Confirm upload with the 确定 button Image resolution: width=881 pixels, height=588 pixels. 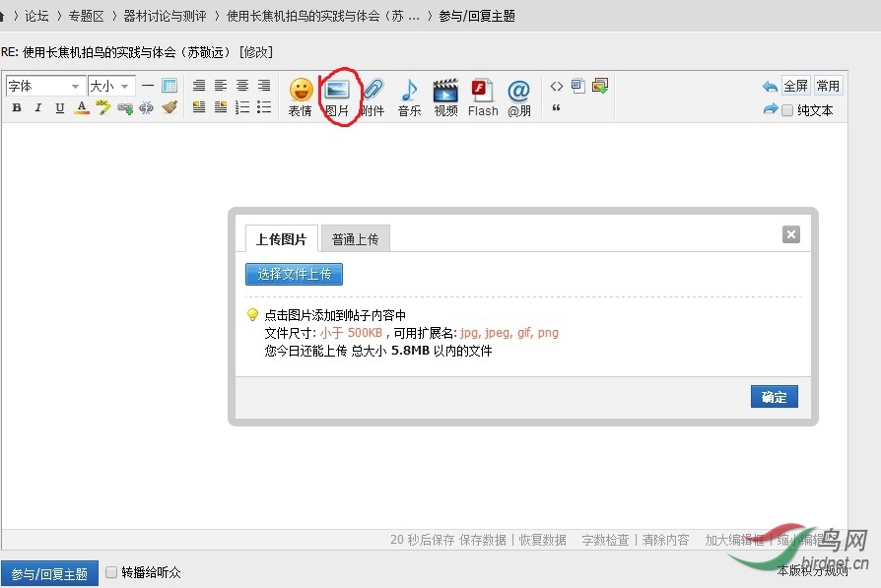click(774, 396)
